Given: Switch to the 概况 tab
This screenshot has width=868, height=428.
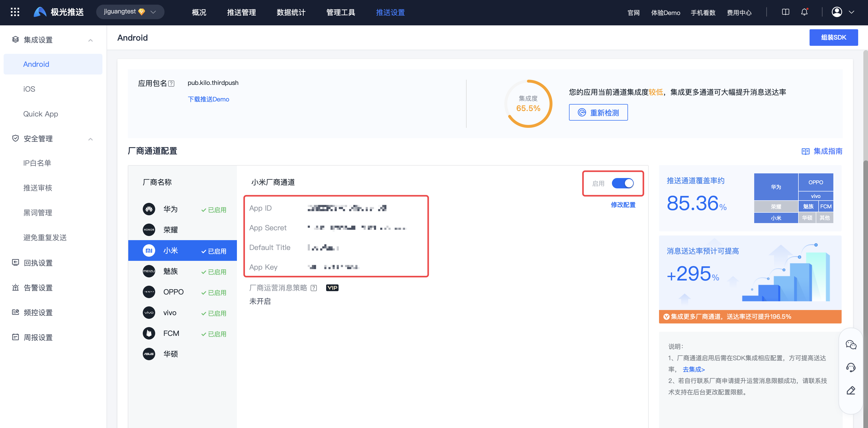Looking at the screenshot, I should [x=199, y=12].
